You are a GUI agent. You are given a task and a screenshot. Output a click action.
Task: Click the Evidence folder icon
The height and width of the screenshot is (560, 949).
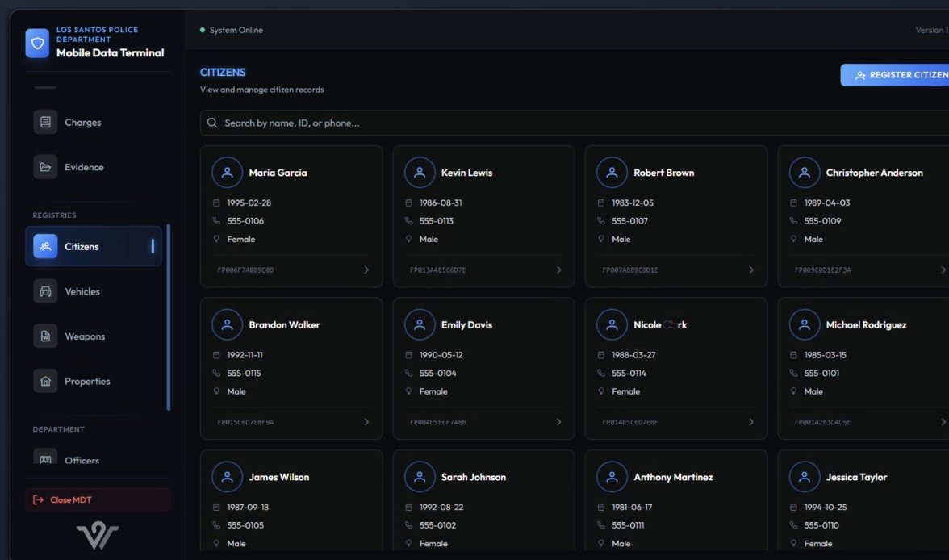(45, 167)
